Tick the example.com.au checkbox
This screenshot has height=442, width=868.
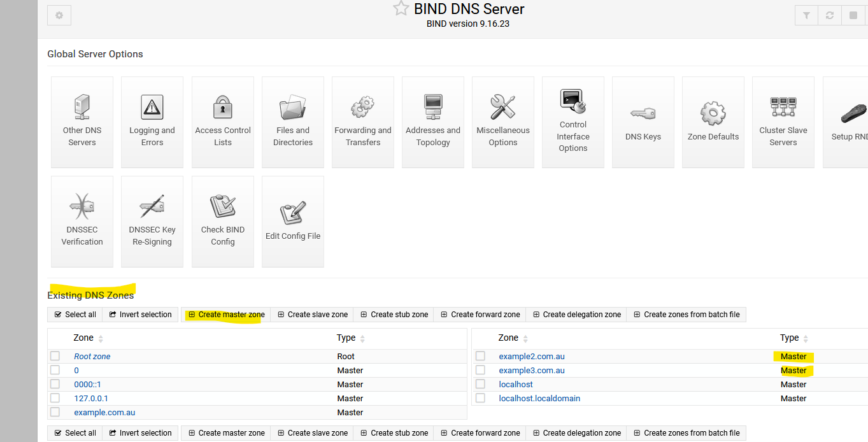coord(55,412)
